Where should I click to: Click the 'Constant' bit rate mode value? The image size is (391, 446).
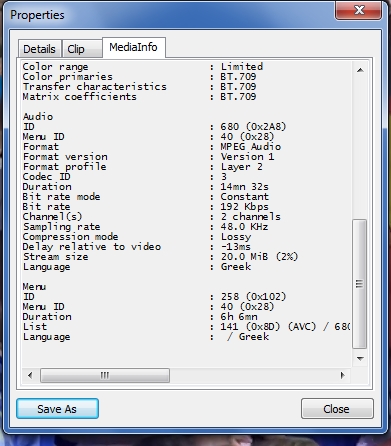pos(244,197)
